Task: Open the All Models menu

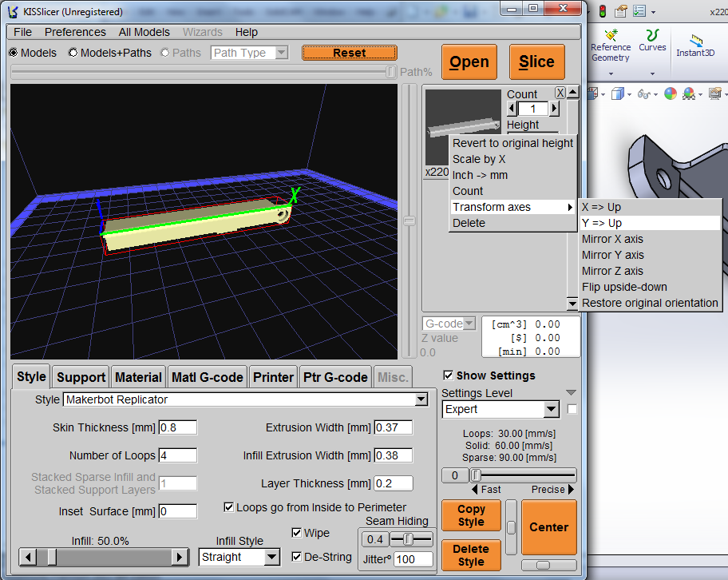Action: (x=144, y=32)
